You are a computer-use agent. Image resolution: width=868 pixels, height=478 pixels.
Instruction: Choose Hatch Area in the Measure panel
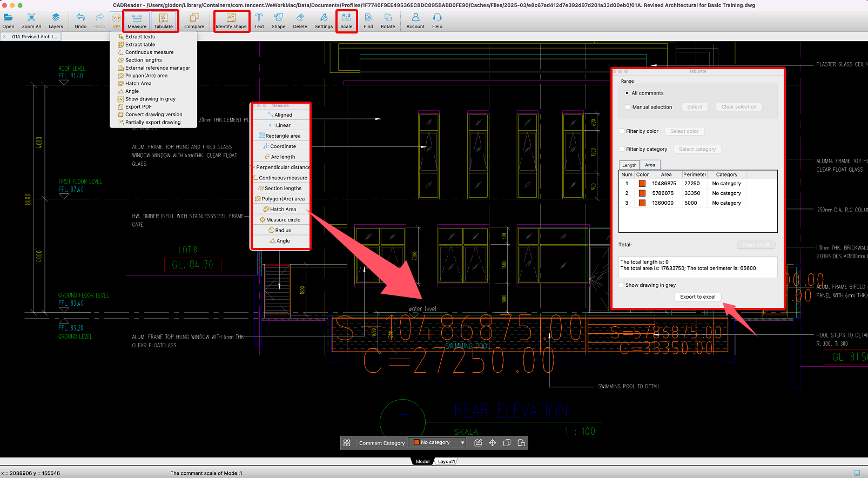(x=282, y=210)
